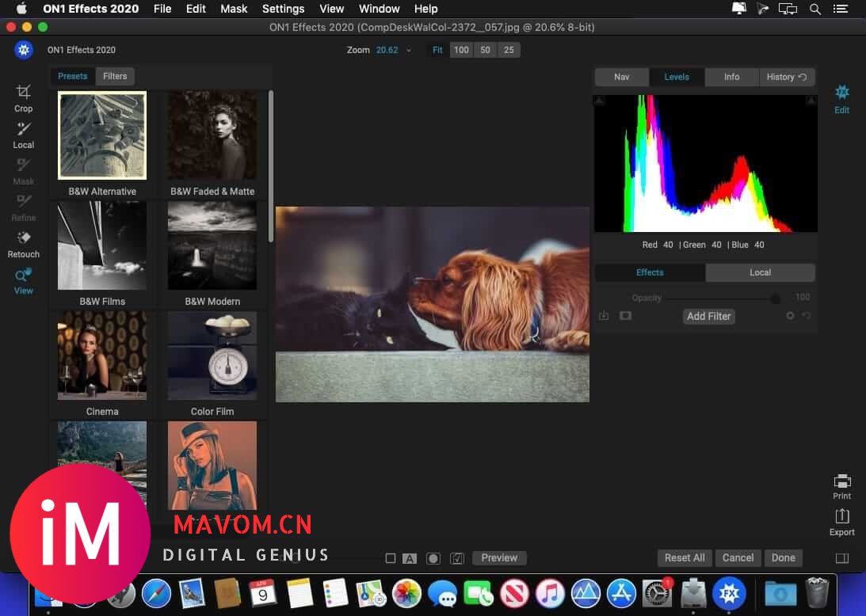Image resolution: width=866 pixels, height=616 pixels.
Task: Click the presets panel vertical scrollbar
Action: [x=271, y=165]
